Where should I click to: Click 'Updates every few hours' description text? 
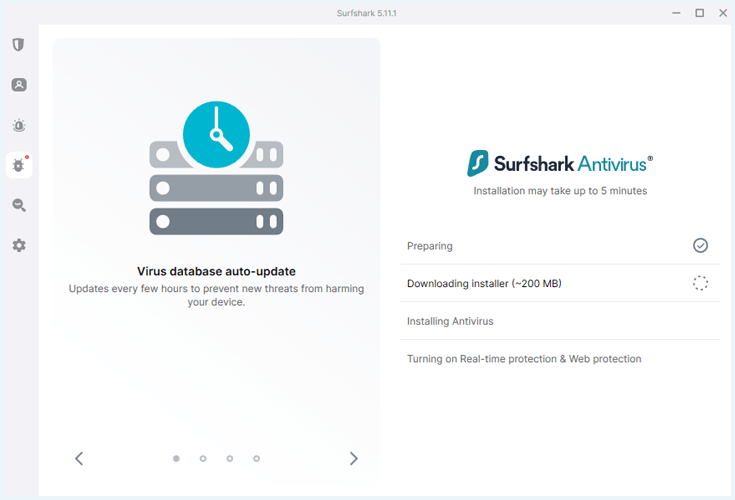click(216, 295)
